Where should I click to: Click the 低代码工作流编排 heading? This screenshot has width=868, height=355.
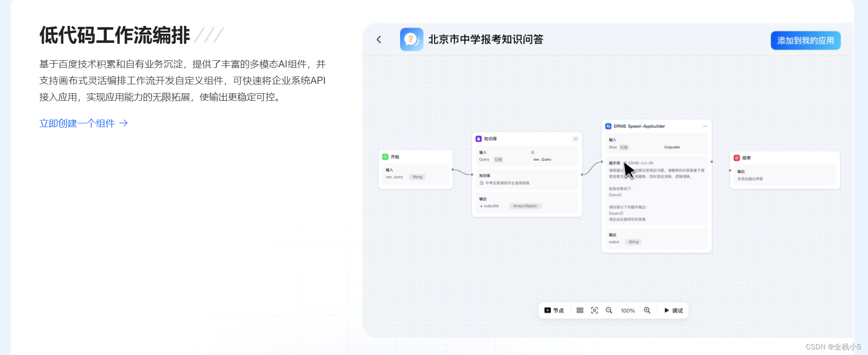[115, 35]
